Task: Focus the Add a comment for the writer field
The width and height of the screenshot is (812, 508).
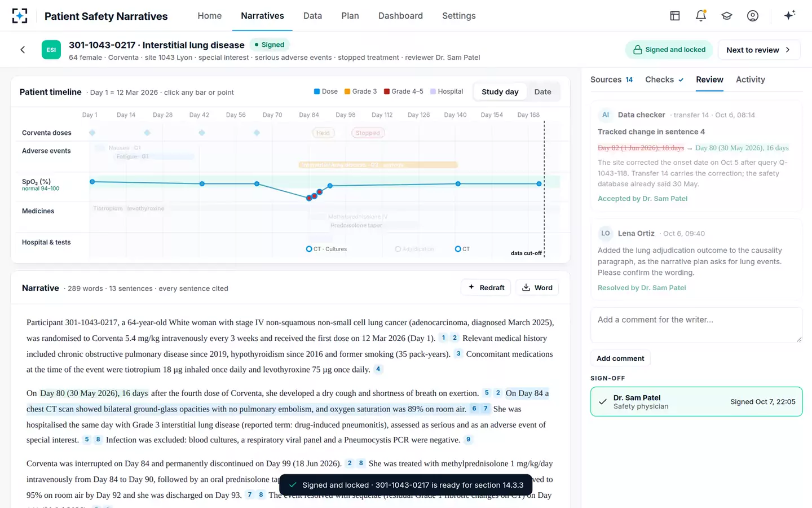Action: click(696, 325)
